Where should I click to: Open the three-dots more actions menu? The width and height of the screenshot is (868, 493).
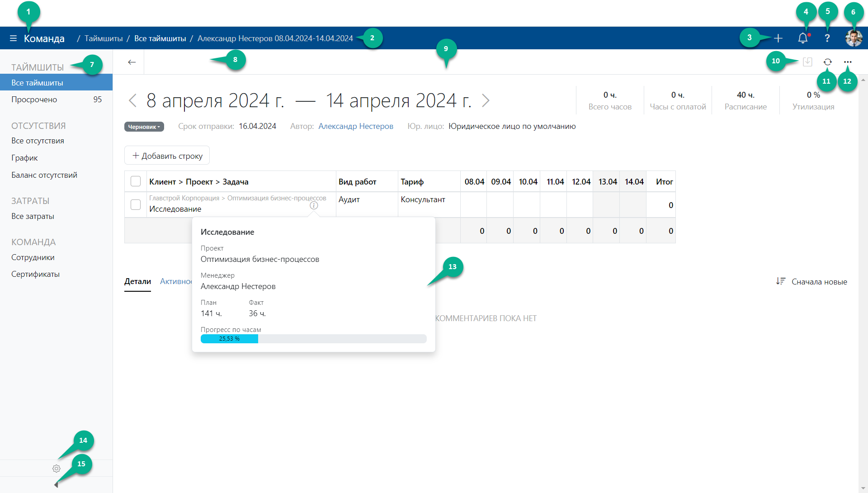pos(848,62)
